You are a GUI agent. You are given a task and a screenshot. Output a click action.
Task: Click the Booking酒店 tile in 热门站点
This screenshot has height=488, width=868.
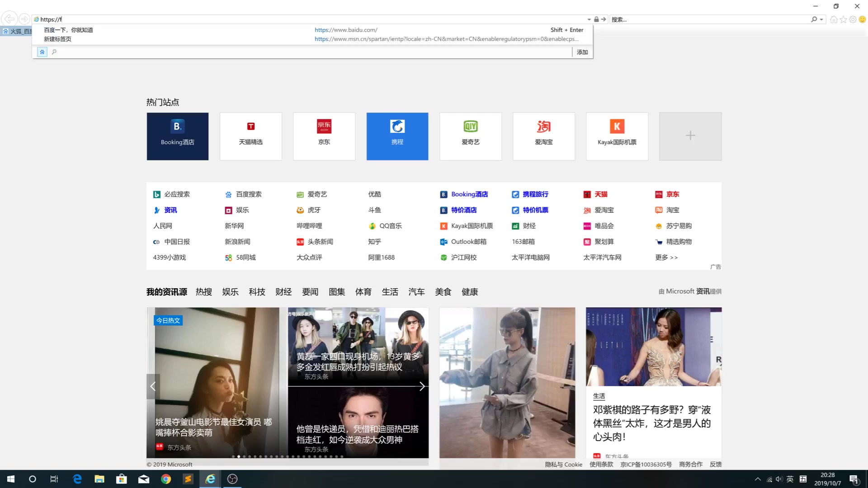[177, 136]
